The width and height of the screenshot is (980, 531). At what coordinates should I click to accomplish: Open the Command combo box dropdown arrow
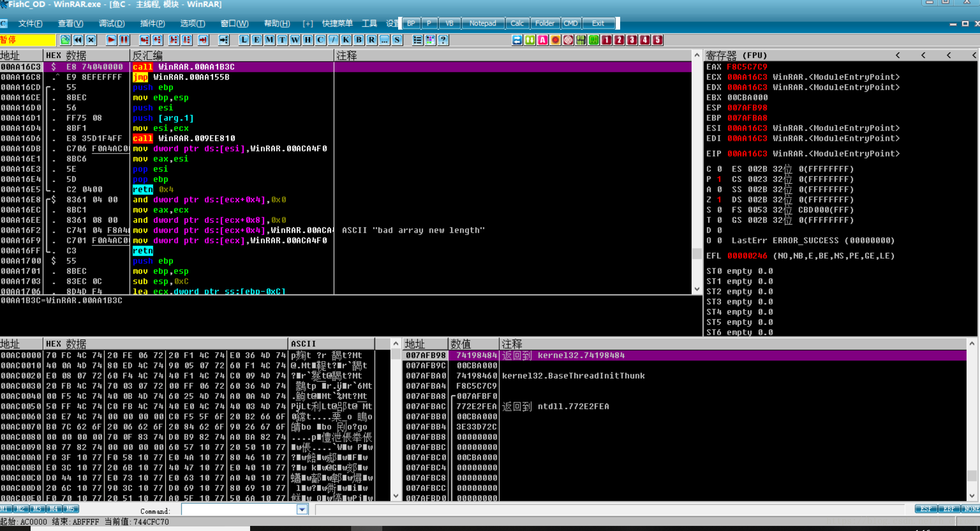[x=302, y=509]
